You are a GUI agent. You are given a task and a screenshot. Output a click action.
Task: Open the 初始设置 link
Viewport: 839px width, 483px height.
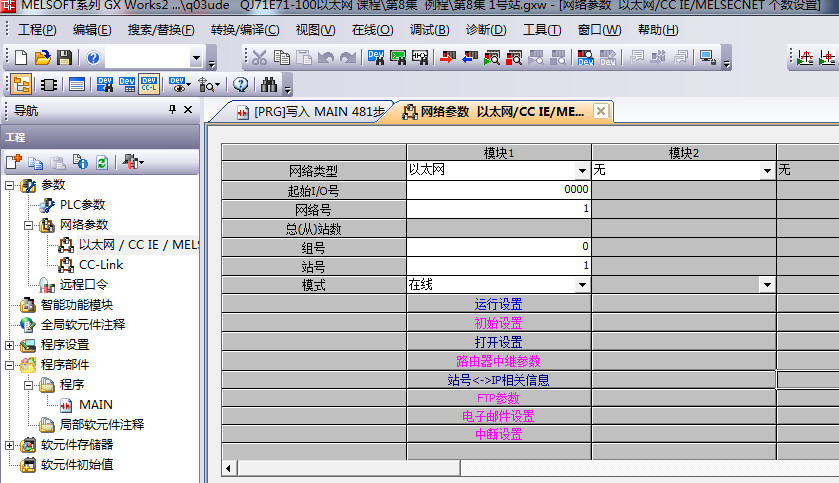[498, 323]
